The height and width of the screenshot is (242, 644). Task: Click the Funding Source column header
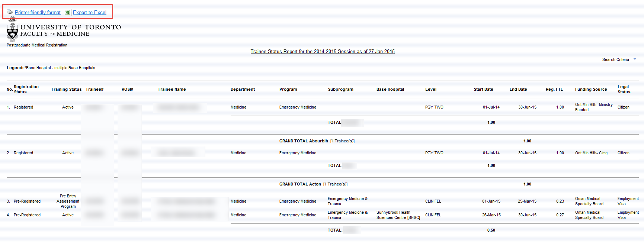pyautogui.click(x=591, y=89)
